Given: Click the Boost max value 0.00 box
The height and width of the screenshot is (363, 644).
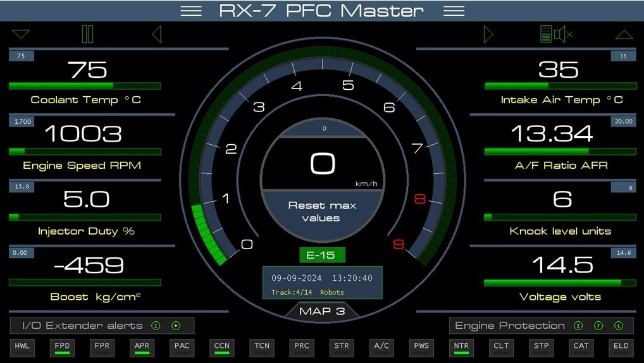Looking at the screenshot, I should 22,252.
